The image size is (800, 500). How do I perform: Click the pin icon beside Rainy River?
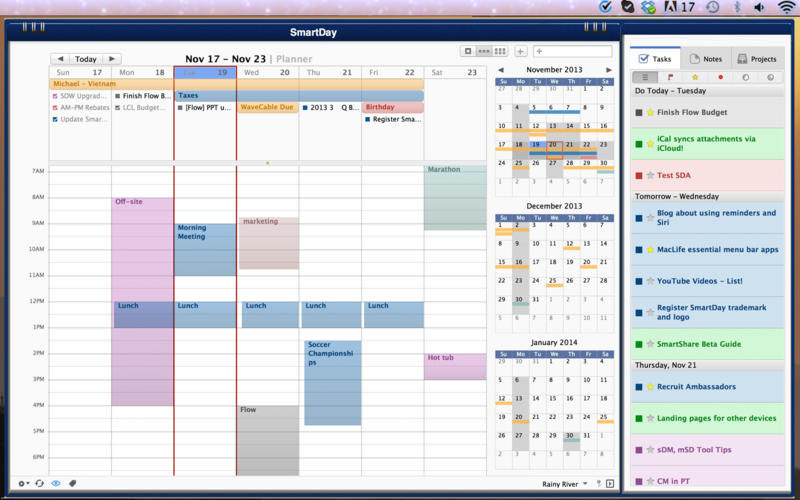pos(598,484)
